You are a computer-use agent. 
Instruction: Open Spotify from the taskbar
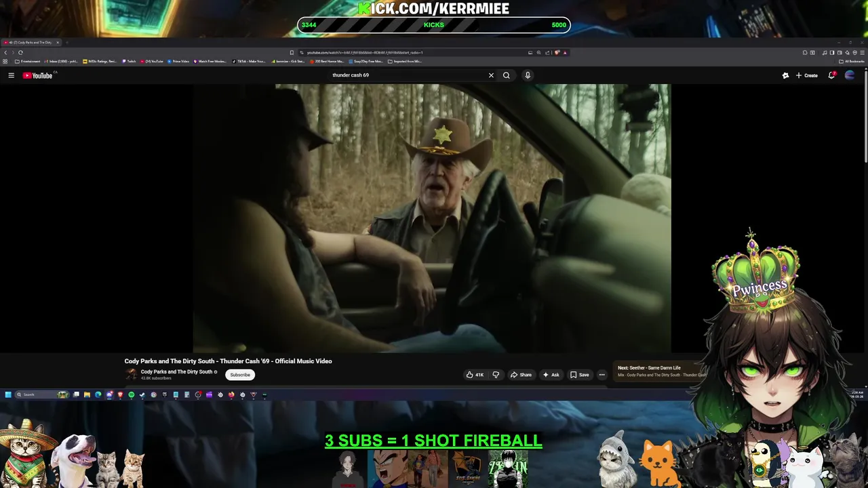pos(132,394)
